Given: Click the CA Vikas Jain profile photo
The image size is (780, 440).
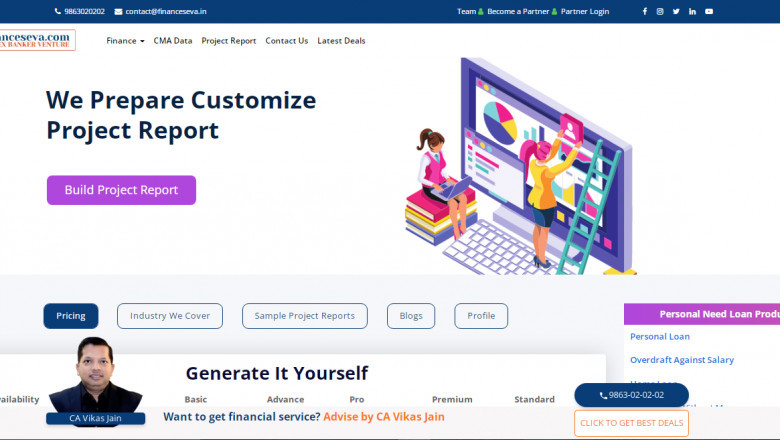Looking at the screenshot, I should coord(95,375).
